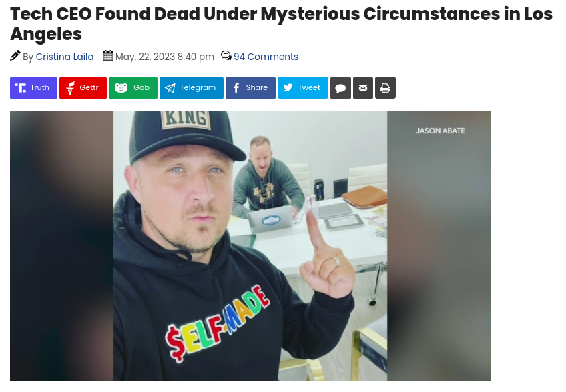Share article on Gettr
566x392 pixels.
(x=83, y=87)
